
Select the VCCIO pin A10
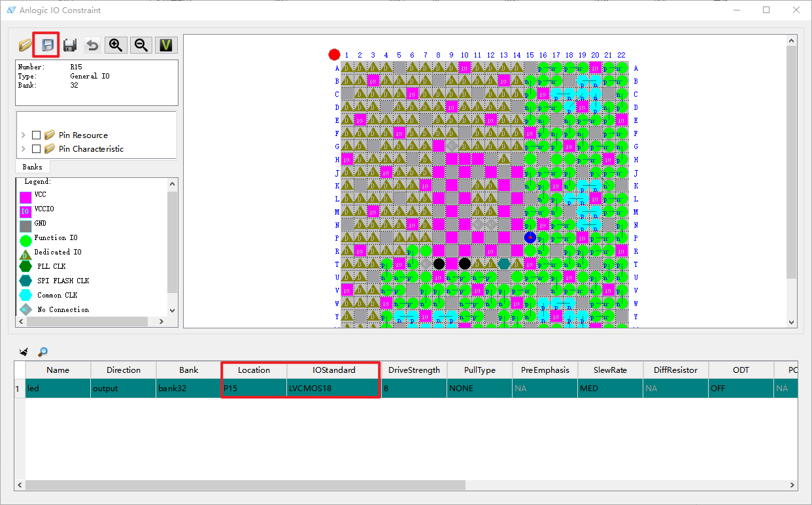pyautogui.click(x=465, y=67)
